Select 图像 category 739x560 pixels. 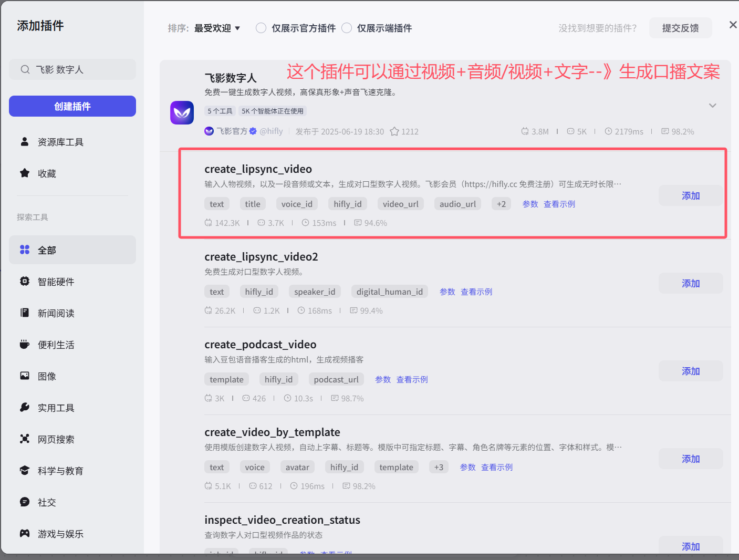pos(72,376)
